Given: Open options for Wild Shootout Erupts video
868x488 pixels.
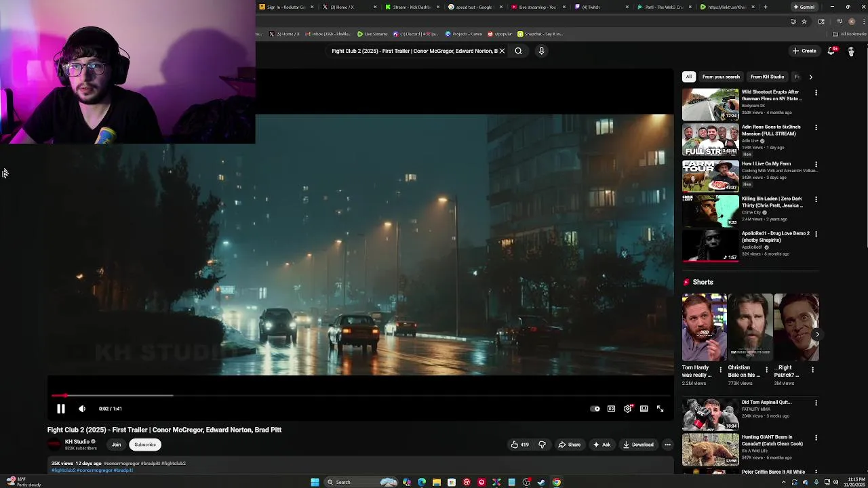Looking at the screenshot, I should tap(816, 93).
